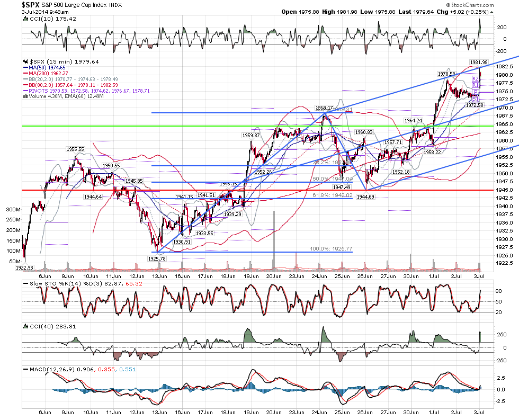
Task: Click the R1 pivot resistance marker
Action: (476, 85)
